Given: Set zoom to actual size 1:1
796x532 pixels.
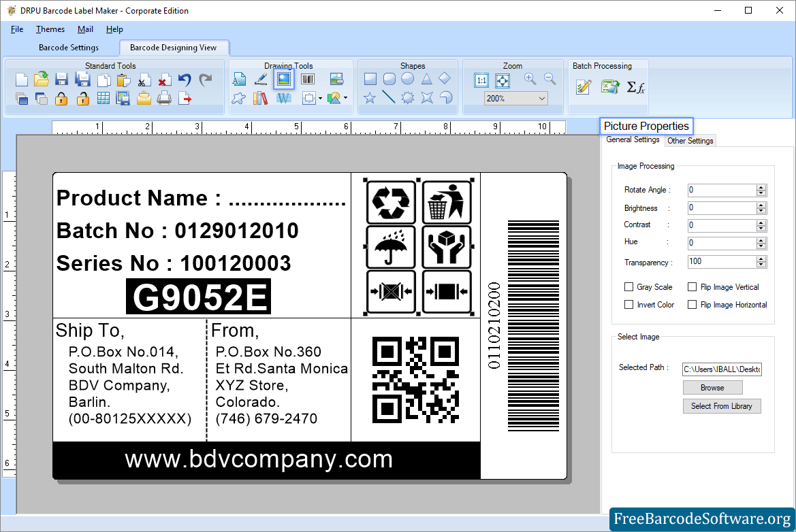Looking at the screenshot, I should coord(481,80).
